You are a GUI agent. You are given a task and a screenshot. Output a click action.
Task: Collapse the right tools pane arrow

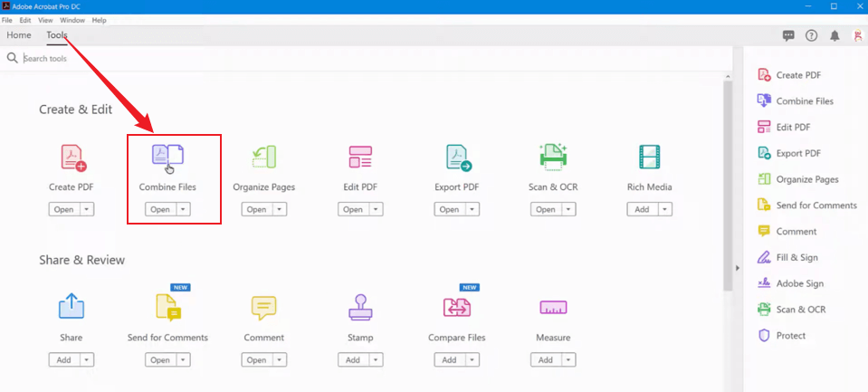(738, 268)
